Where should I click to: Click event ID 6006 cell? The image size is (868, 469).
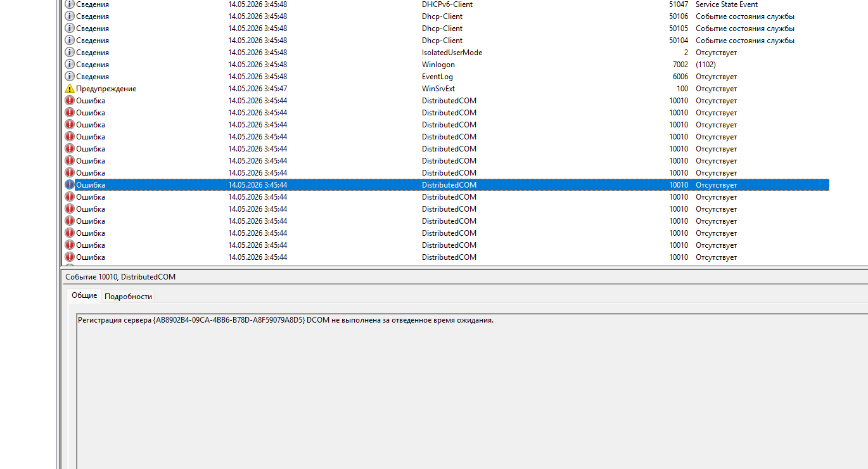coord(680,77)
